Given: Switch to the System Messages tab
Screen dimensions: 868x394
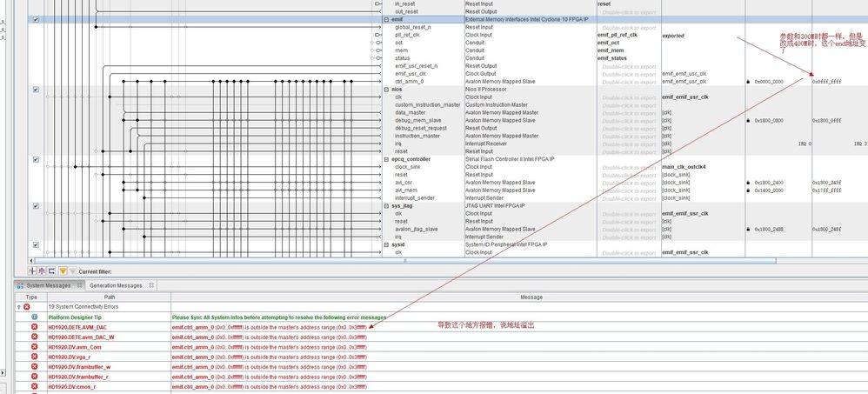Looking at the screenshot, I should [49, 285].
